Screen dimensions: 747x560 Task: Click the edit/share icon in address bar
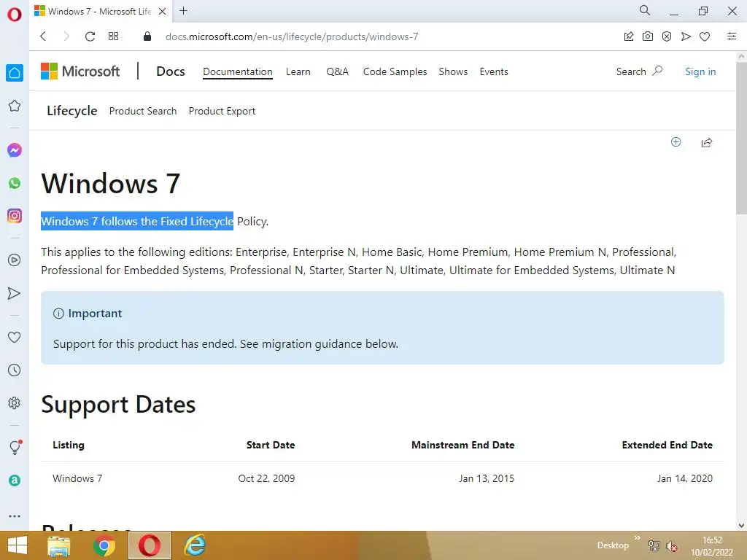629,36
